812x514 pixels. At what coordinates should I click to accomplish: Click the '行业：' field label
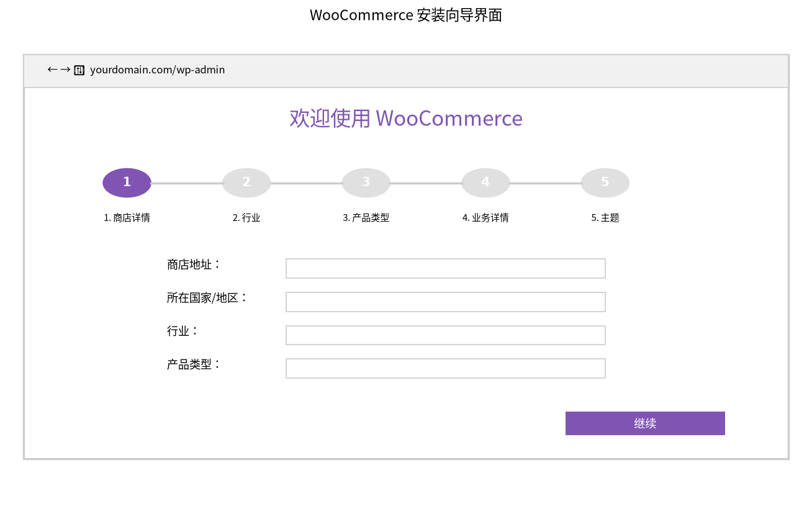tap(183, 331)
